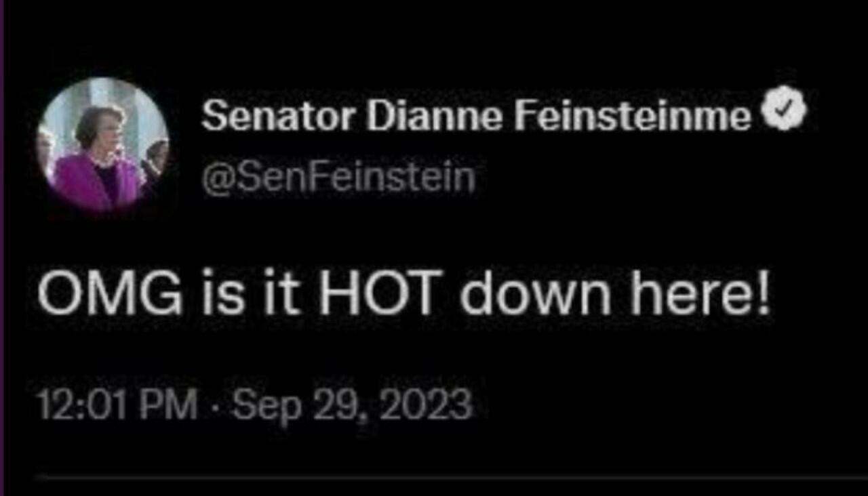The width and height of the screenshot is (868, 496).
Task: Open the circular profile avatar photo
Action: (x=103, y=144)
